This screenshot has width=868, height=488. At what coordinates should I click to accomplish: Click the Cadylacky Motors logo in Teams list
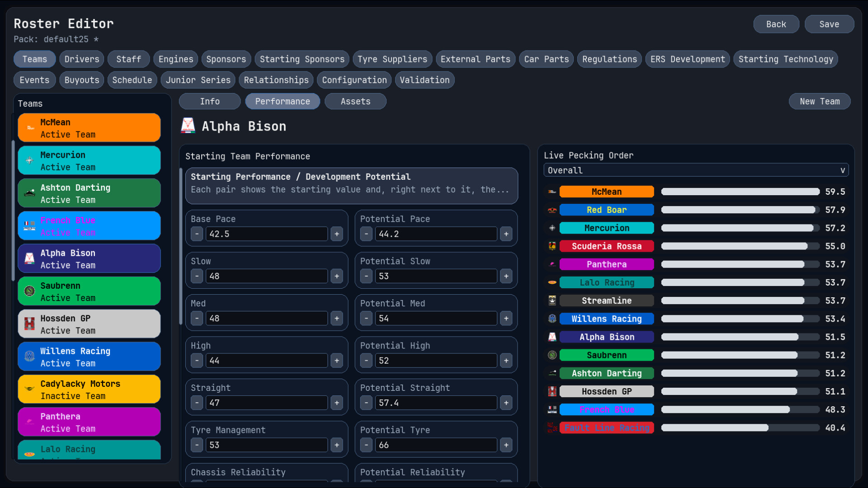click(x=30, y=389)
